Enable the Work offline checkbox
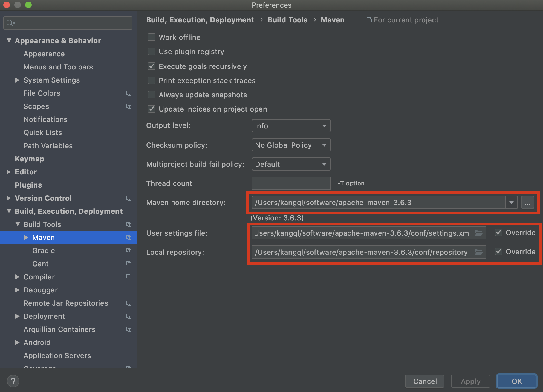The height and width of the screenshot is (392, 543). [151, 37]
